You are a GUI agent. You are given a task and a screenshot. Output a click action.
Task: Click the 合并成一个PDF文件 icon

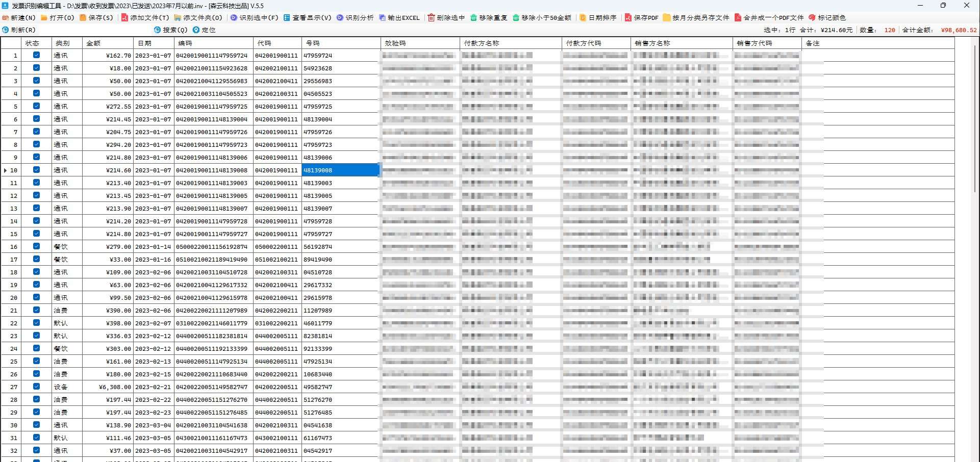coord(738,18)
